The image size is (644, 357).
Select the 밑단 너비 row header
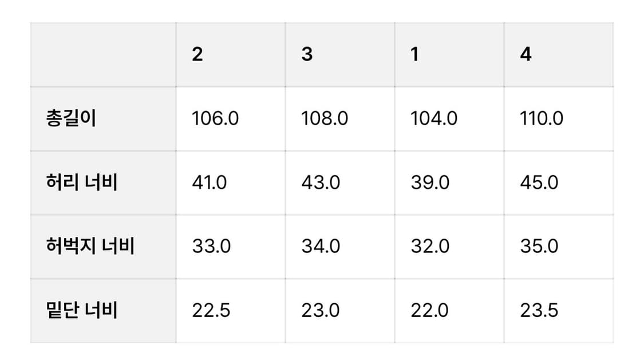[x=81, y=311]
